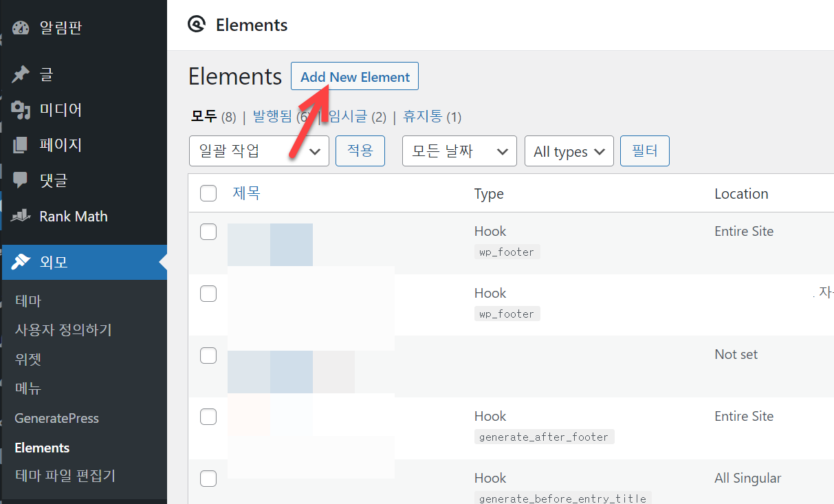Click the GeneratePress logo beside Elements heading
This screenshot has width=834, height=504.
coord(197,25)
